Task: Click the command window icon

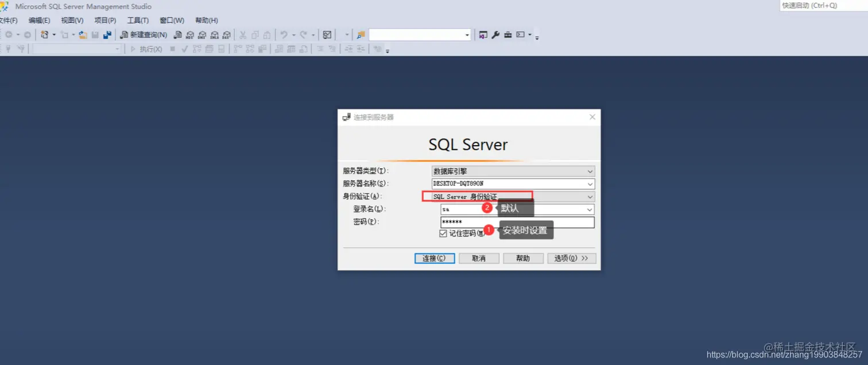Action: coord(520,35)
